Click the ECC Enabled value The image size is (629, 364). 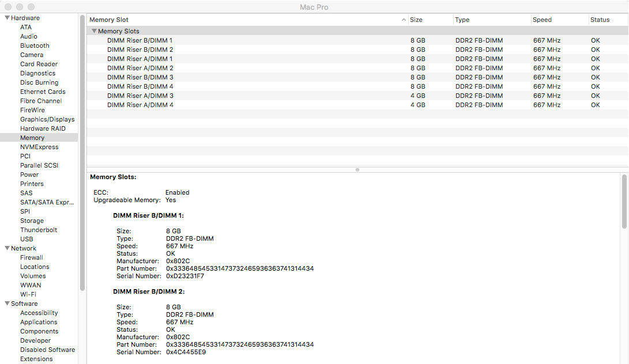coord(178,192)
